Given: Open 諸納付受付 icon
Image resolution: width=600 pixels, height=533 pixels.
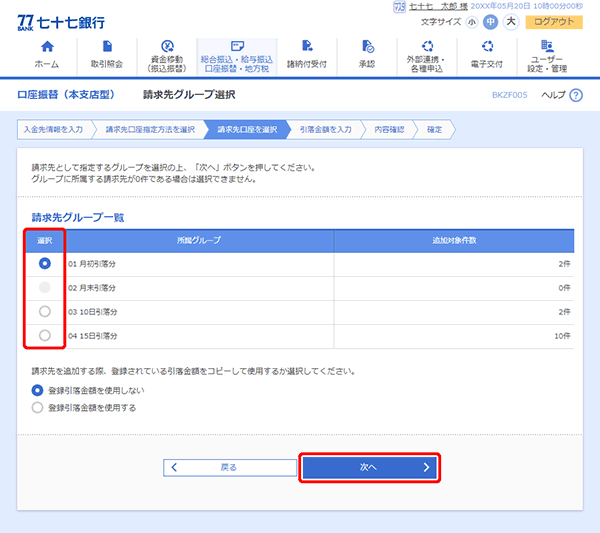Looking at the screenshot, I should [307, 46].
